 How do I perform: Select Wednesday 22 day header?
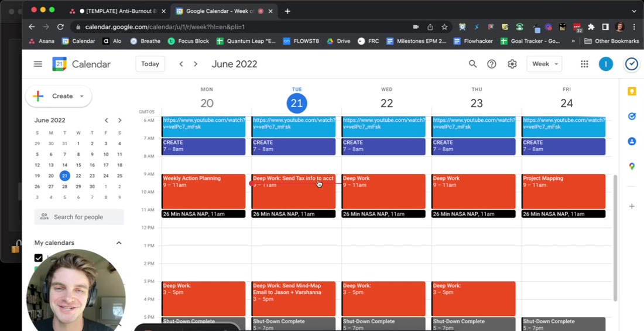[386, 103]
